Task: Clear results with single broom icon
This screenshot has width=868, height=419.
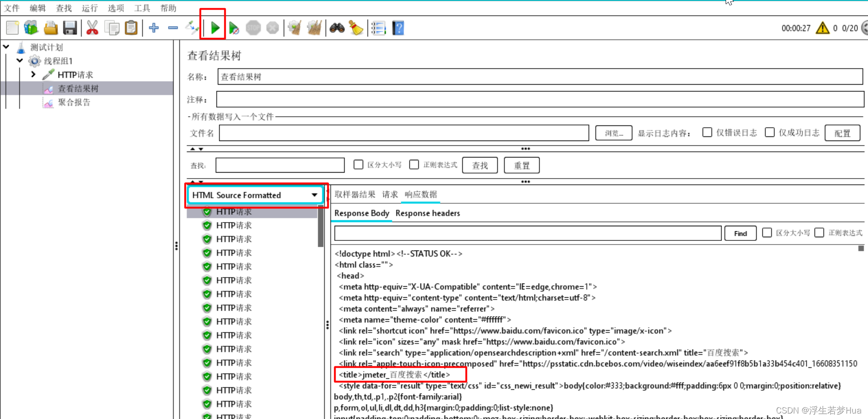Action: point(295,28)
